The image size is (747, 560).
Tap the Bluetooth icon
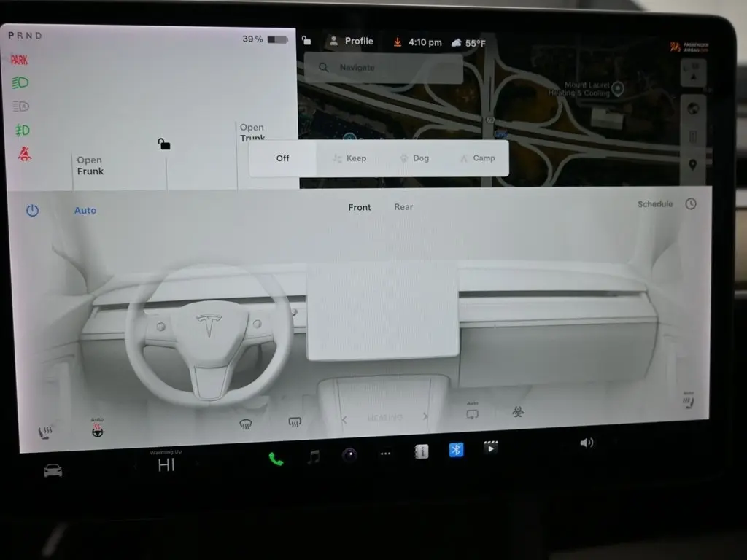[456, 450]
